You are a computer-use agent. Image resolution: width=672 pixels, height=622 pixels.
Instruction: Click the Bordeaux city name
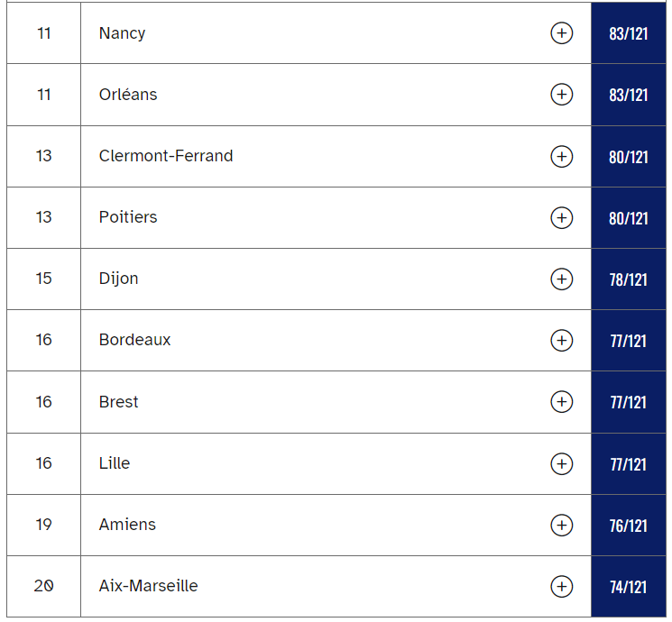coord(134,340)
